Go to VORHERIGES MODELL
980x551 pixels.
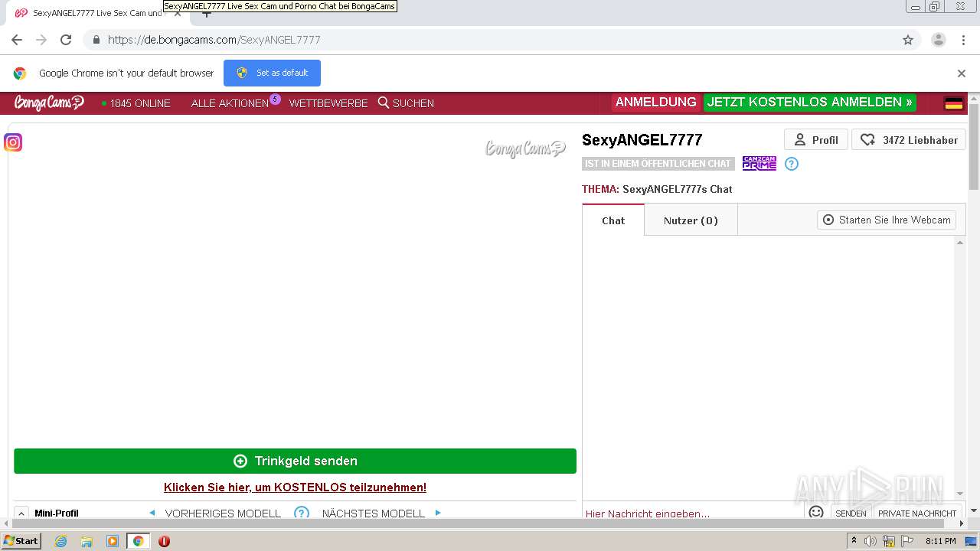[223, 514]
